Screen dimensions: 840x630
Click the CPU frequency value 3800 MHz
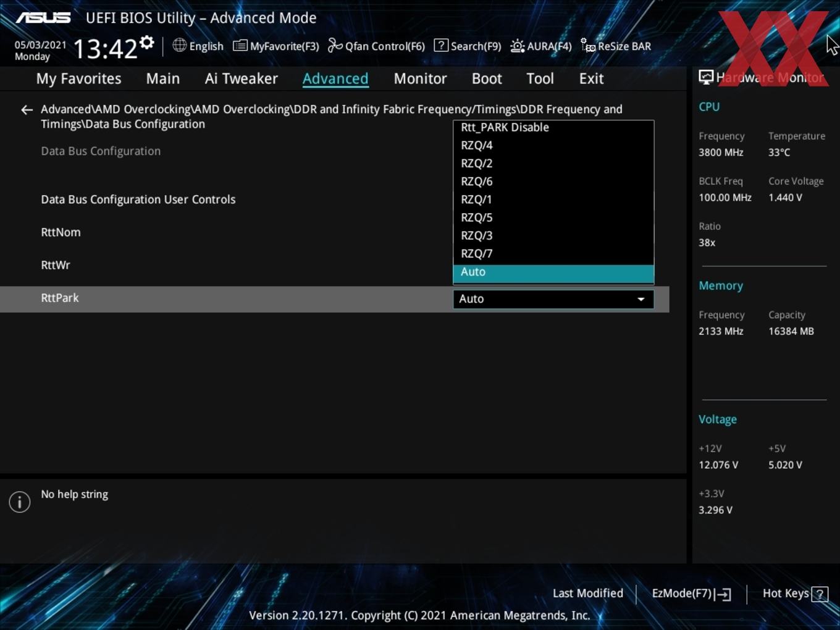coord(721,152)
